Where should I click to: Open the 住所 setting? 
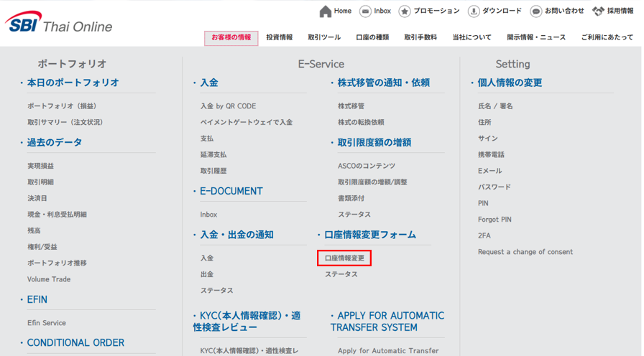(484, 122)
